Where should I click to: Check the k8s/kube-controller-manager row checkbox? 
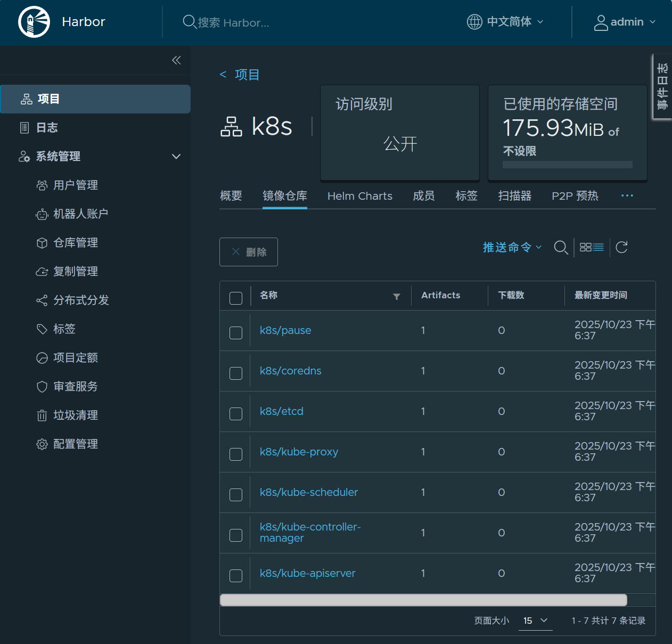click(x=236, y=535)
